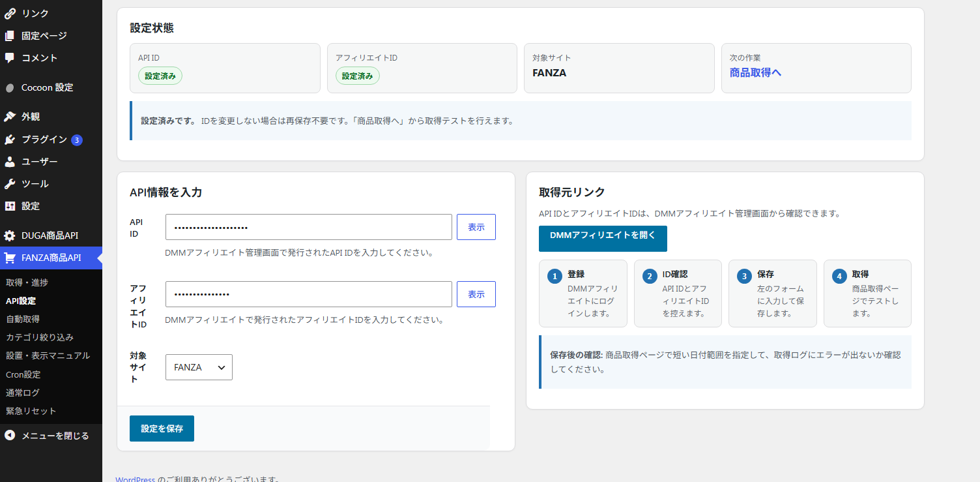
Task: Click the plugin update count badge 3
Action: tap(77, 140)
